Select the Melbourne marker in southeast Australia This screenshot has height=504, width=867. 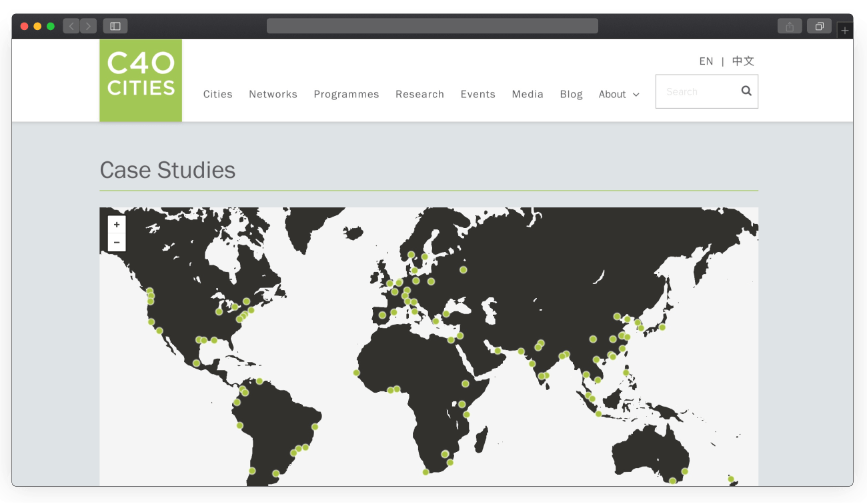(673, 481)
